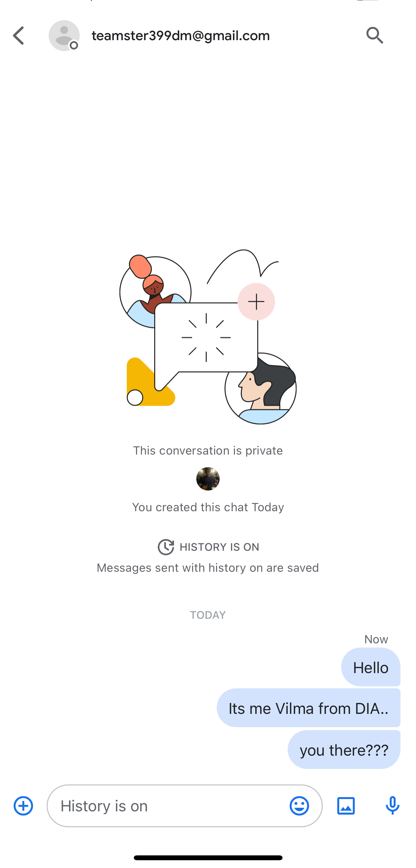Image resolution: width=416 pixels, height=868 pixels.
Task: Select the 'you there???' message bubble
Action: tap(344, 750)
